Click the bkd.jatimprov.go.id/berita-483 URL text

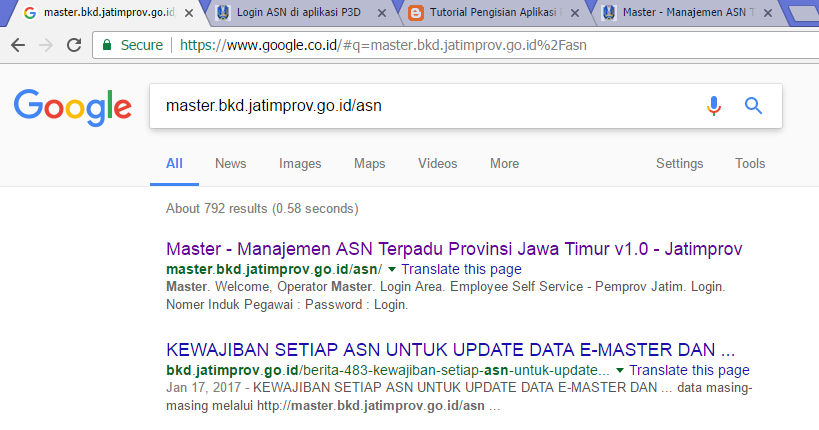tap(388, 370)
